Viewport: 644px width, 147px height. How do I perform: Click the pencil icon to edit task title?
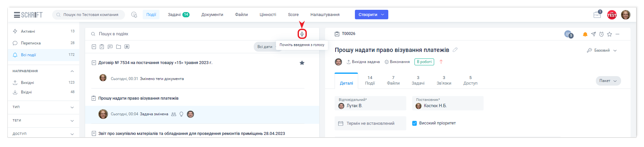coord(455,50)
